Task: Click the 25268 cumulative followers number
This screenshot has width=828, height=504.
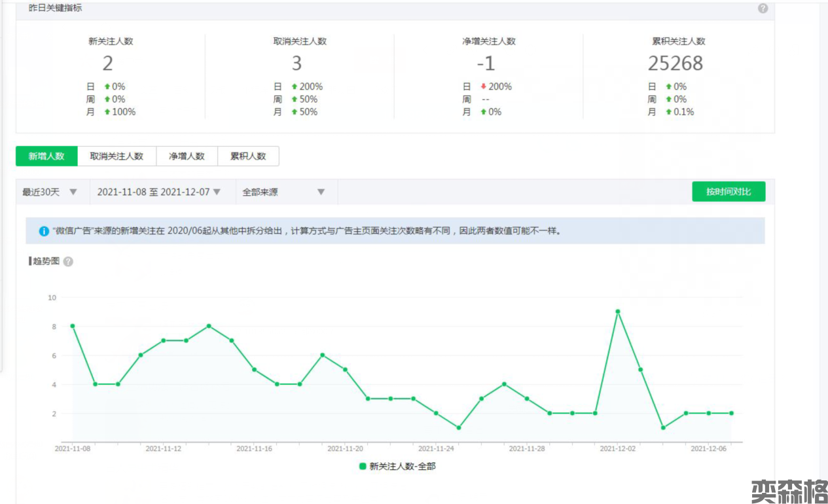Action: coord(675,63)
